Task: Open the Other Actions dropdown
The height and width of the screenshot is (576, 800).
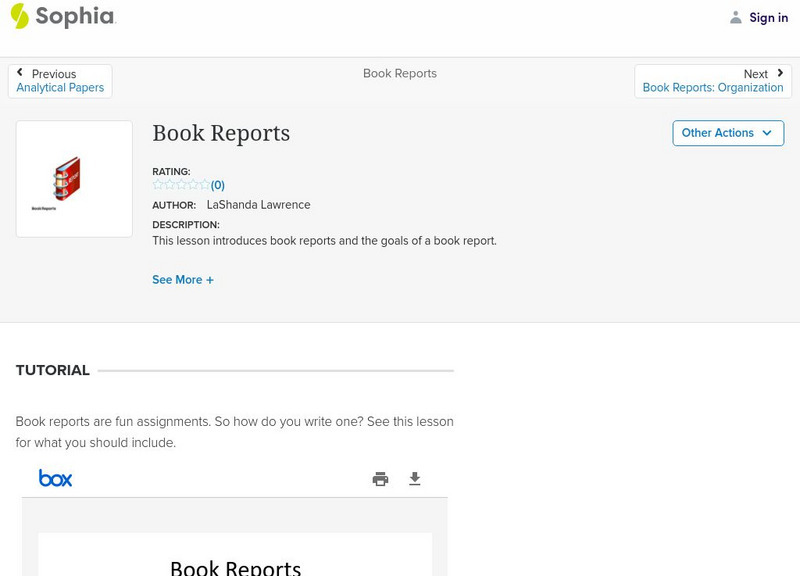Action: point(727,133)
